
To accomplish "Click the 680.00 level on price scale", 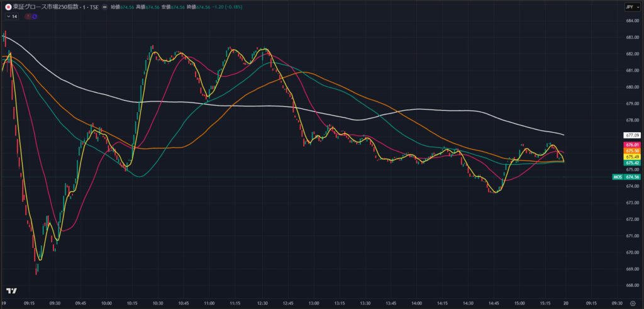I will 631,87.
